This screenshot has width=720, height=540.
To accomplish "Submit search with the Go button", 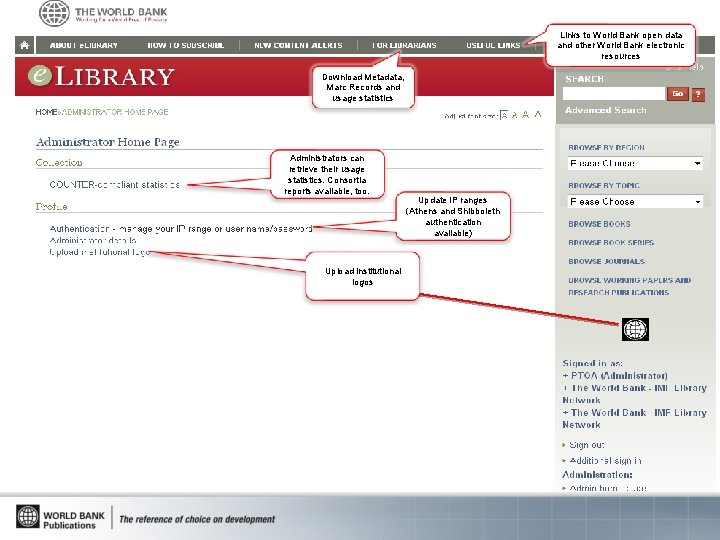I will pos(678,94).
